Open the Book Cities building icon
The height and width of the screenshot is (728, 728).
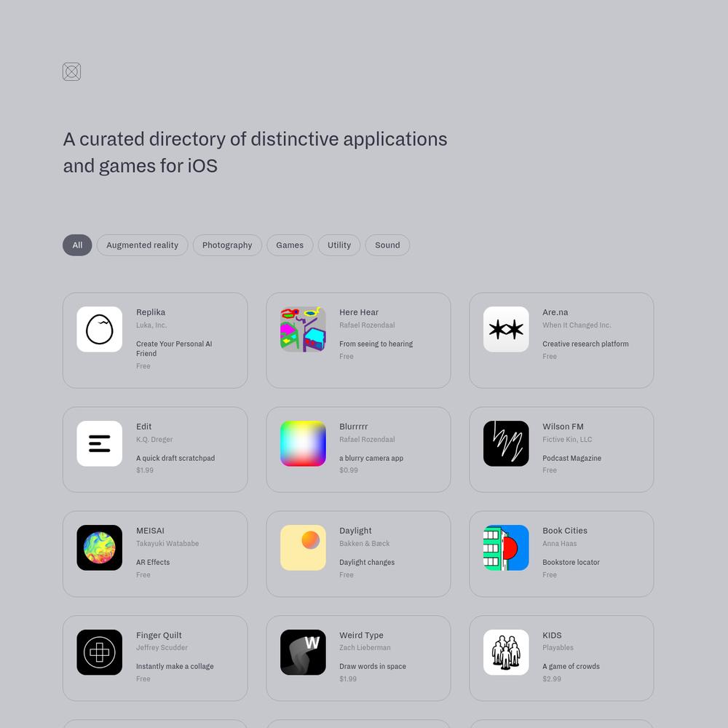(x=506, y=547)
